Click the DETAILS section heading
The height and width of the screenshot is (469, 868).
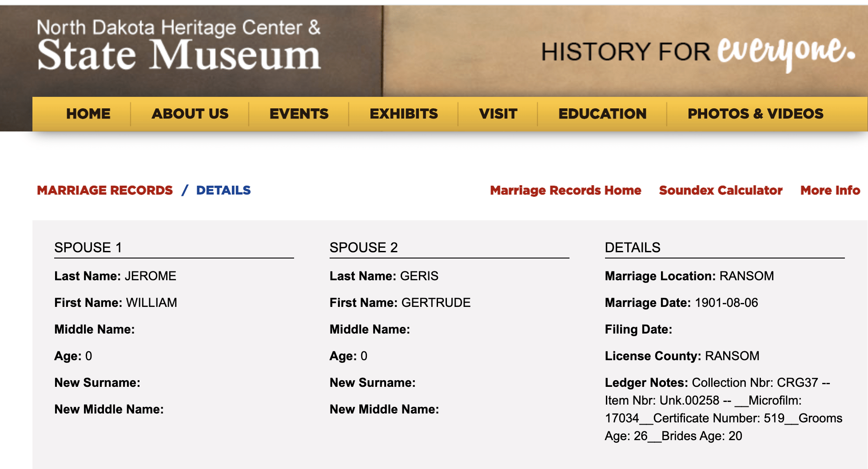click(633, 247)
